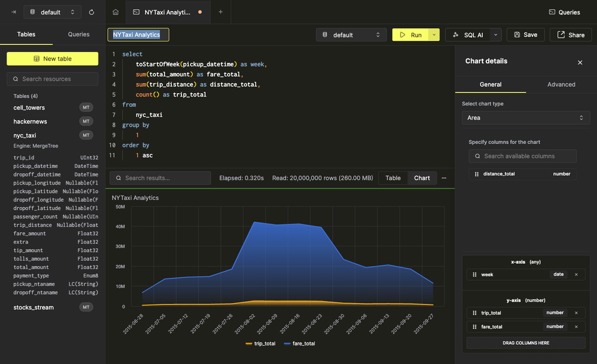The height and width of the screenshot is (364, 597).
Task: Open the Queries panel at top right
Action: (x=564, y=11)
